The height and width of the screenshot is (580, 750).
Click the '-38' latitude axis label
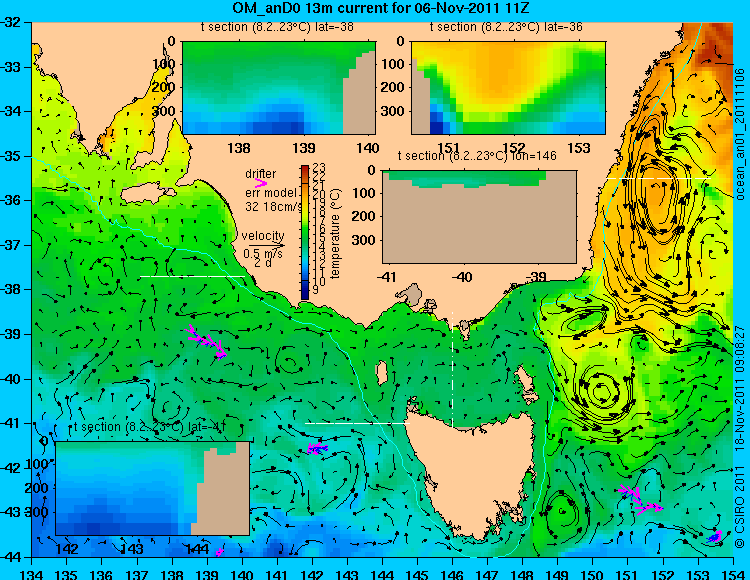coord(11,289)
